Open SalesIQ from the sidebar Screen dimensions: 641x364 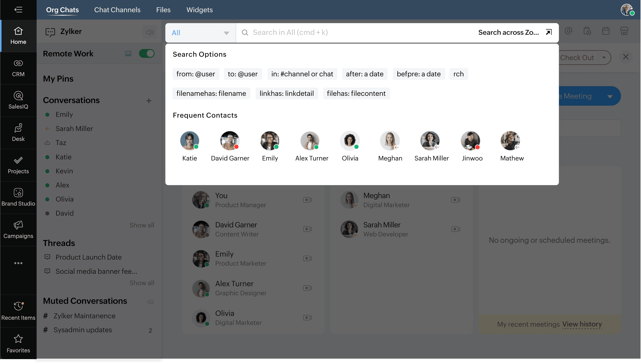pyautogui.click(x=18, y=100)
